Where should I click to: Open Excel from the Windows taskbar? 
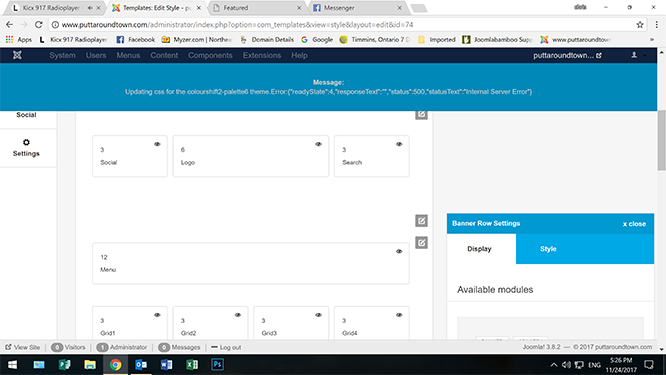192,364
